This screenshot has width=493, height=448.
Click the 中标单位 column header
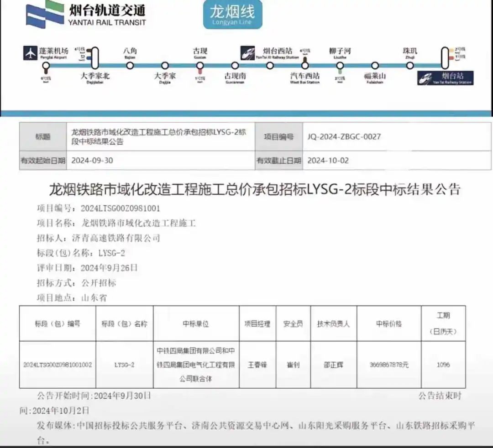coord(196,323)
